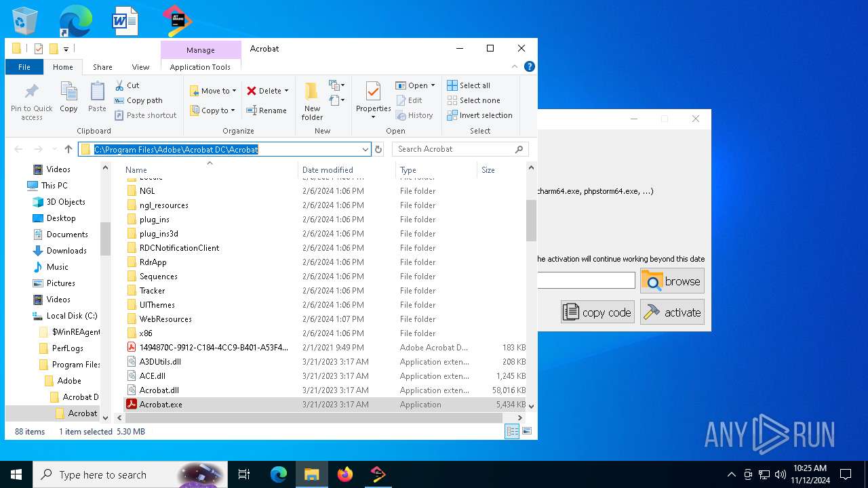Expand the Recent locations arrow
Screen dimensions: 868x488
pyautogui.click(x=53, y=149)
